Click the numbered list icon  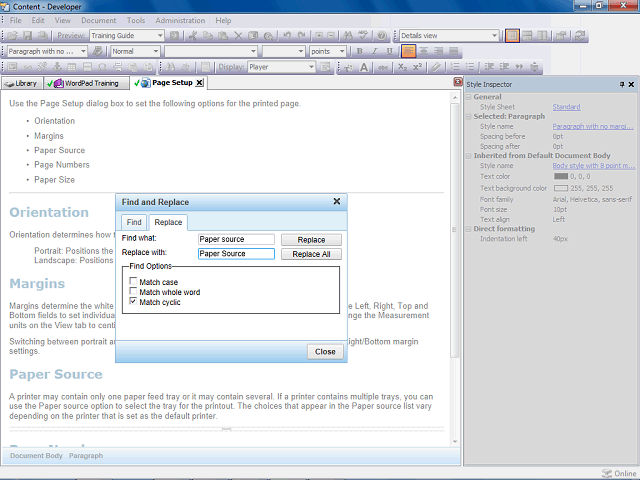pos(455,67)
